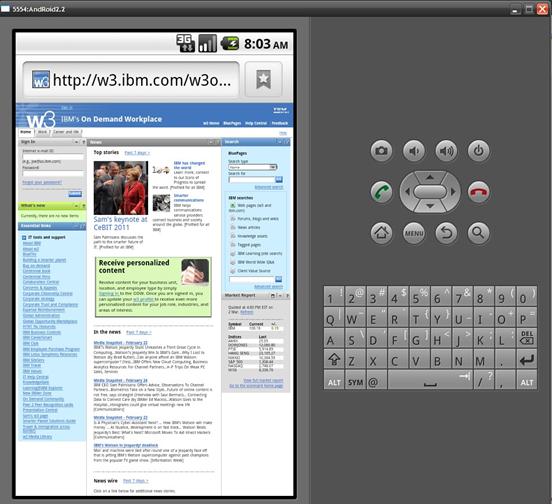Screen dimensions: 552x504
Task: Open the Sam's keynote at CeBIT 2011 headline
Action: pyautogui.click(x=120, y=223)
